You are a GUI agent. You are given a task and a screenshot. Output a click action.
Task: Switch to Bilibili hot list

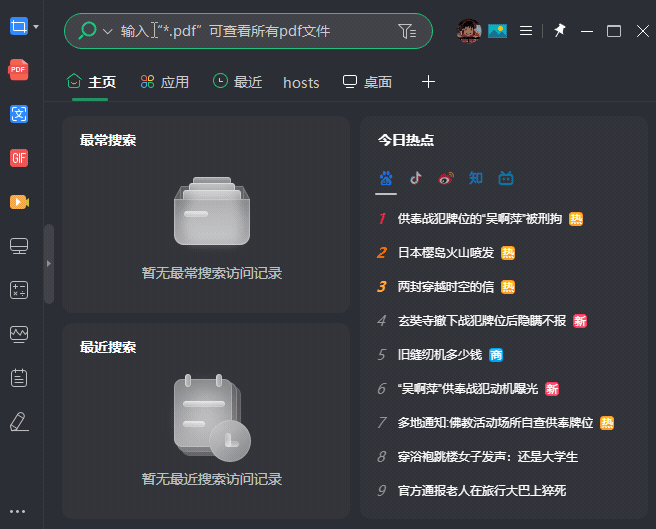506,178
